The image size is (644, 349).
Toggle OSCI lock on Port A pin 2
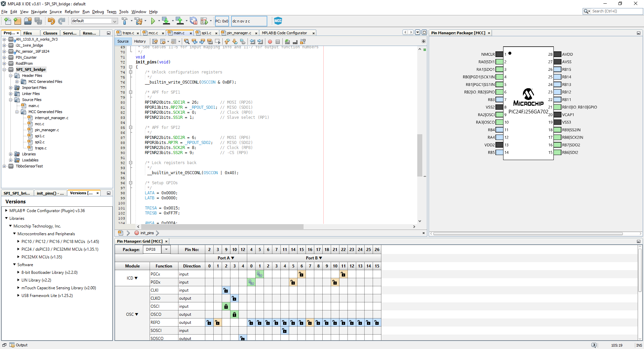[x=226, y=306]
